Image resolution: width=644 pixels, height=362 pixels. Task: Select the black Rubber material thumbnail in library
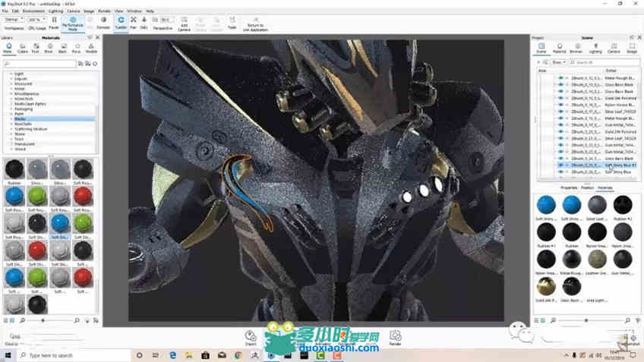pos(14,169)
